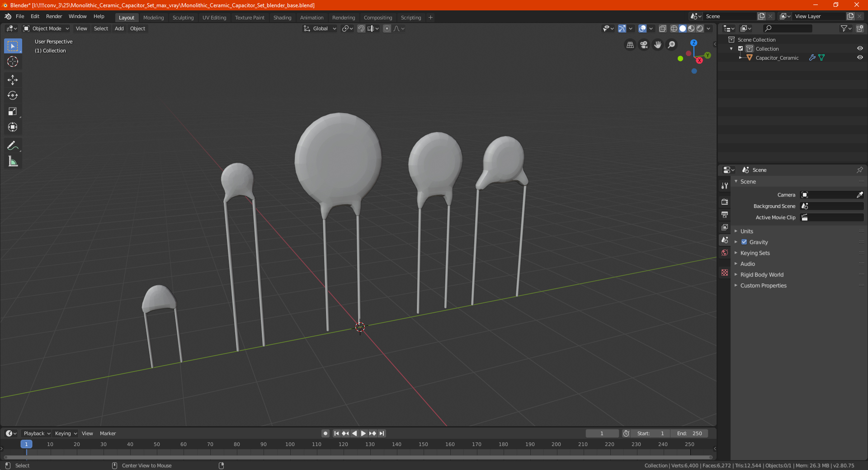
Task: Toggle Gravity checkbox
Action: tap(744, 242)
